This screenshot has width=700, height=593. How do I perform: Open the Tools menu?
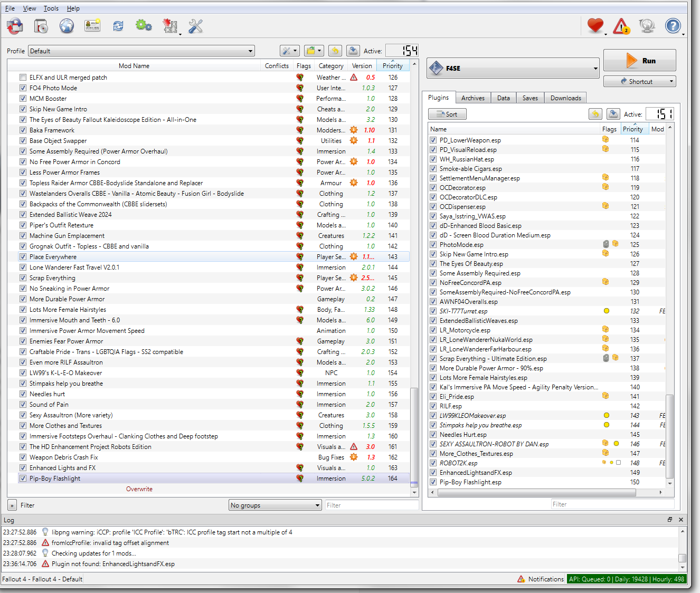pos(51,8)
